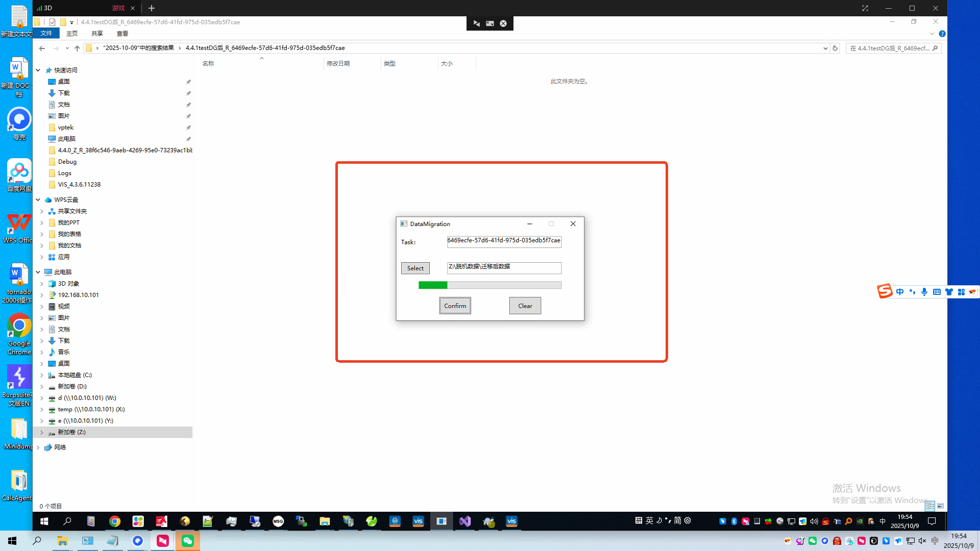The image size is (980, 551).
Task: Open Google Chrome from inner taskbar
Action: 115,521
